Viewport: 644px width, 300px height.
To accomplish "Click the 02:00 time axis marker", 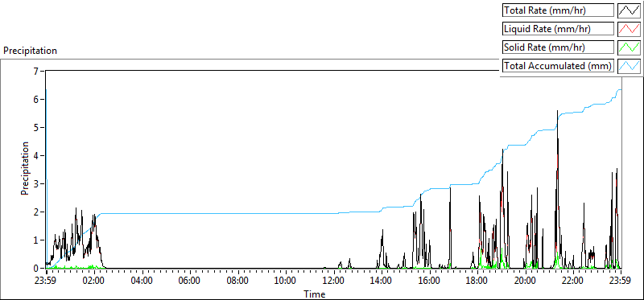I will [94, 282].
